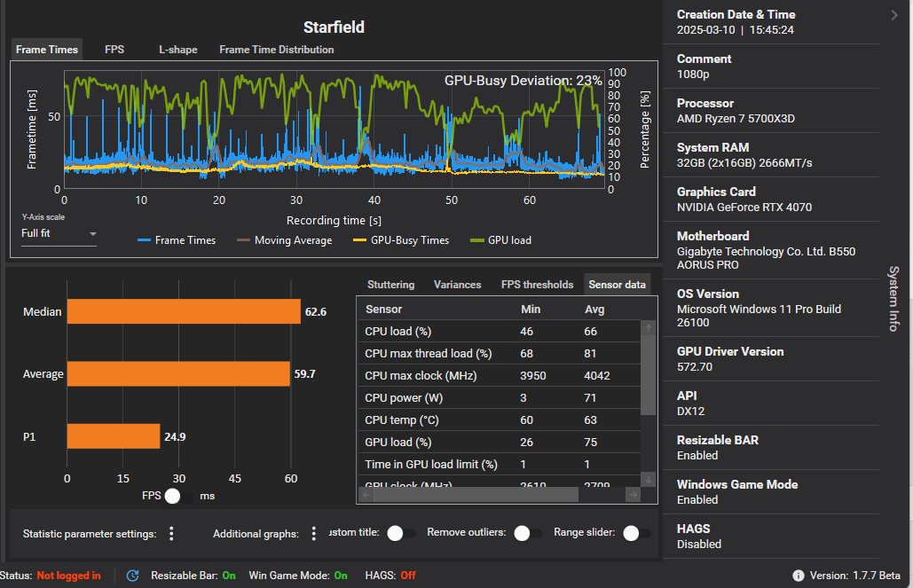The image size is (913, 588).
Task: Click the Comment value 1080p
Action: tap(693, 74)
